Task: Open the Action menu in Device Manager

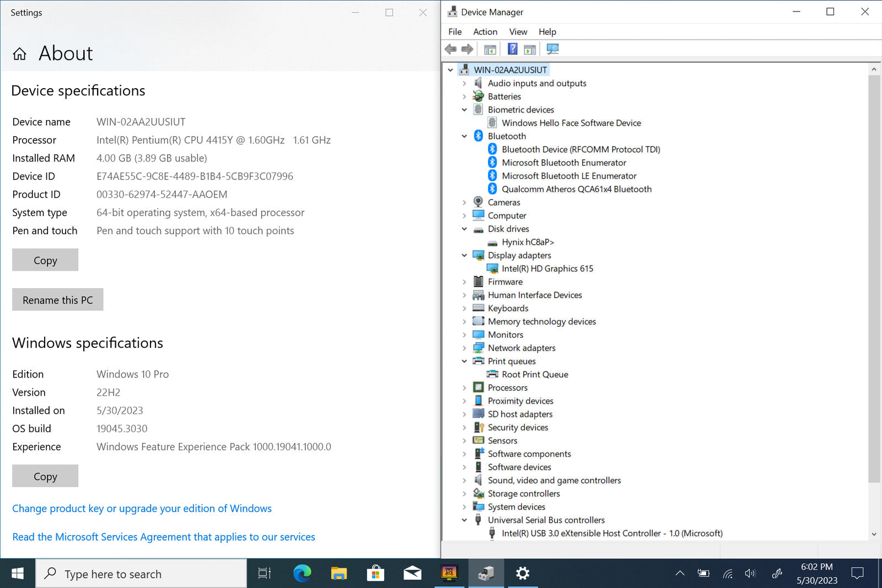Action: point(485,32)
